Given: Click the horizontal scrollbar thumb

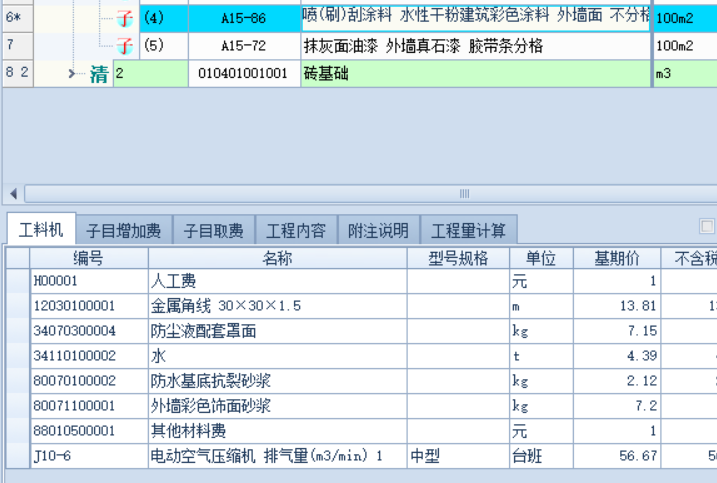Looking at the screenshot, I should 464,194.
